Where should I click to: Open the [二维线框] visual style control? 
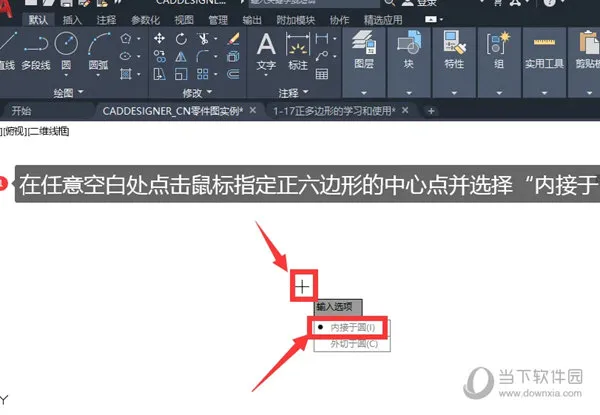pos(49,131)
